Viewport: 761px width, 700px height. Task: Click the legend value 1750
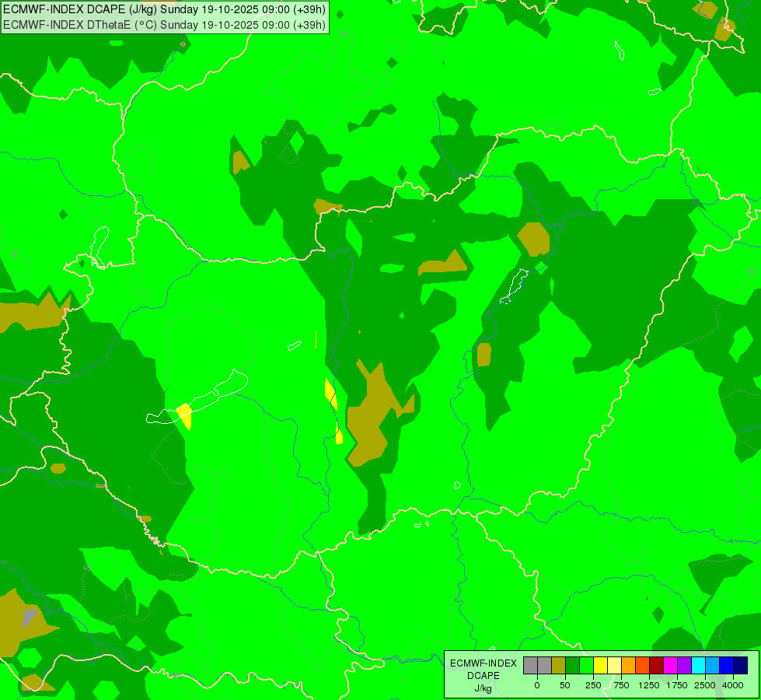[x=677, y=685]
